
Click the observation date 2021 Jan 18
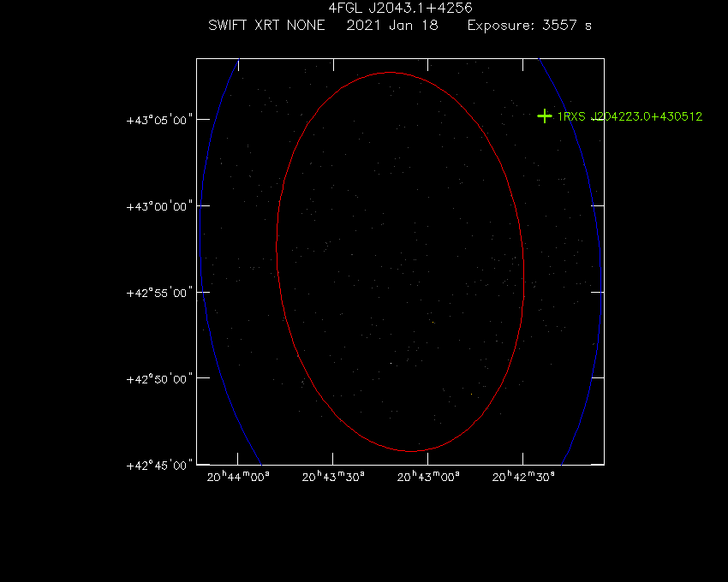pos(392,25)
